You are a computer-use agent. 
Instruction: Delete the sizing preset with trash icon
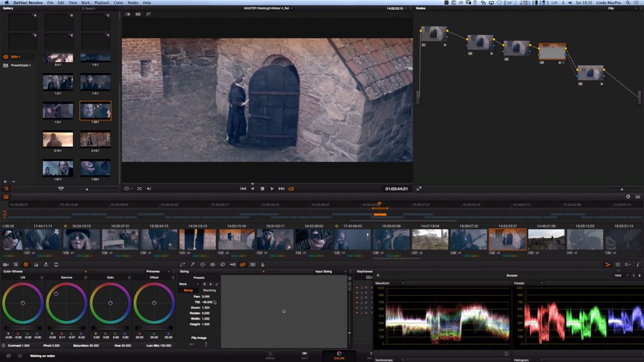[x=204, y=284]
